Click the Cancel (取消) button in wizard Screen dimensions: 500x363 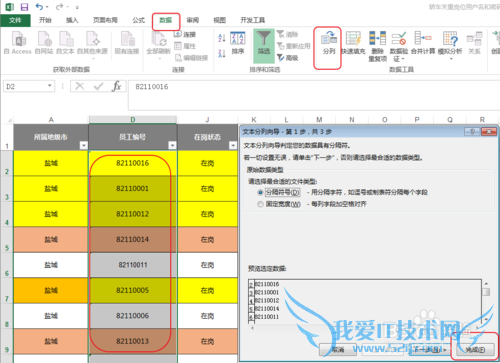tap(338, 349)
